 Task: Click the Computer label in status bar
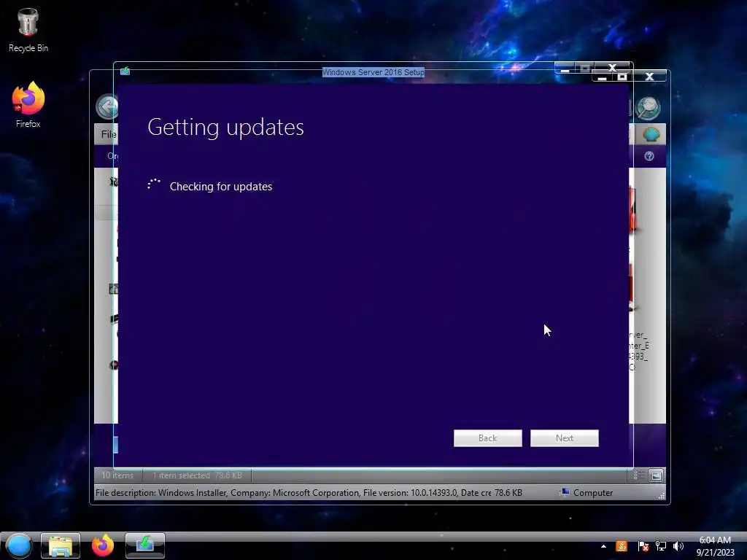(x=592, y=493)
